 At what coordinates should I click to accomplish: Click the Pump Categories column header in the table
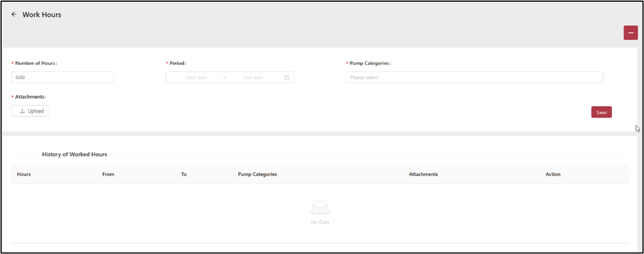click(258, 174)
